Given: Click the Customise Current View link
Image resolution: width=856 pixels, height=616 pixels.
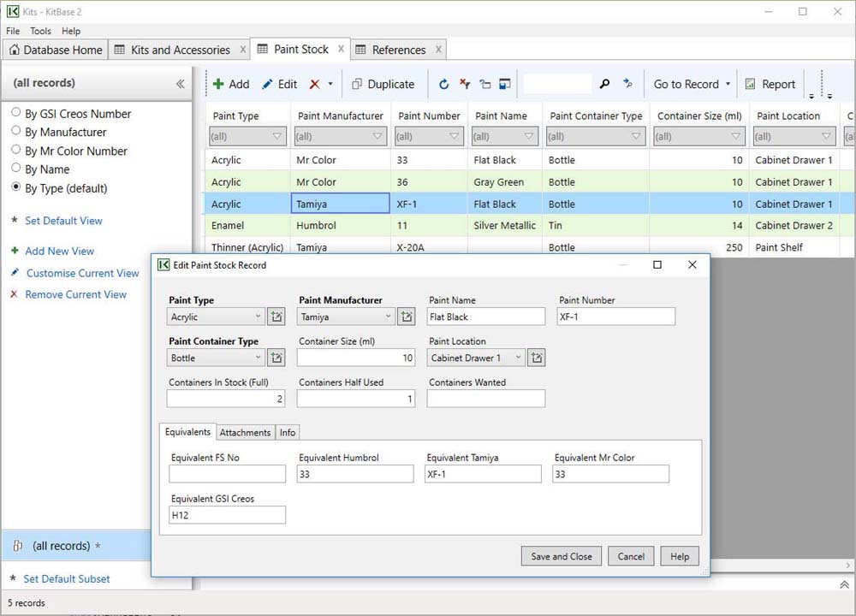Looking at the screenshot, I should click(82, 273).
